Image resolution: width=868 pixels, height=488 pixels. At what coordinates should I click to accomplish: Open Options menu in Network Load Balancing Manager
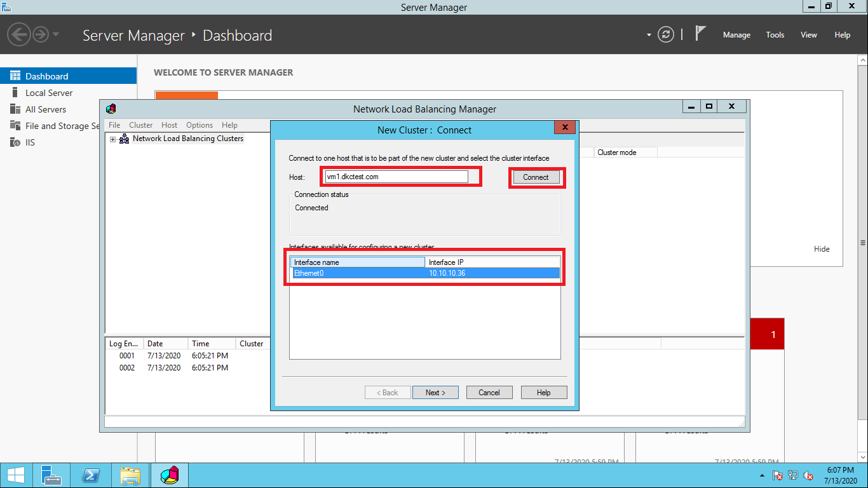(200, 125)
